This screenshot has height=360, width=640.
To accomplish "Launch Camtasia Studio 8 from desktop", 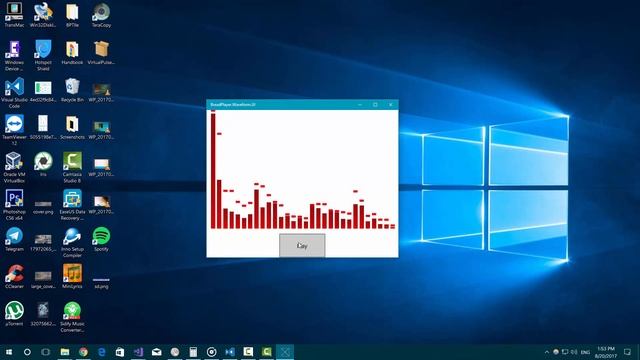I will [72, 167].
